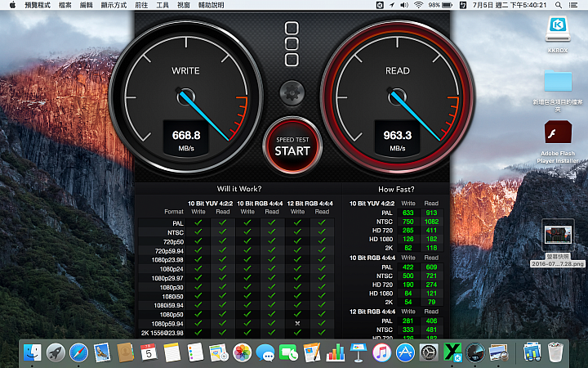This screenshot has width=588, height=368.
Task: Open System Preferences from the Dock
Action: pyautogui.click(x=428, y=352)
